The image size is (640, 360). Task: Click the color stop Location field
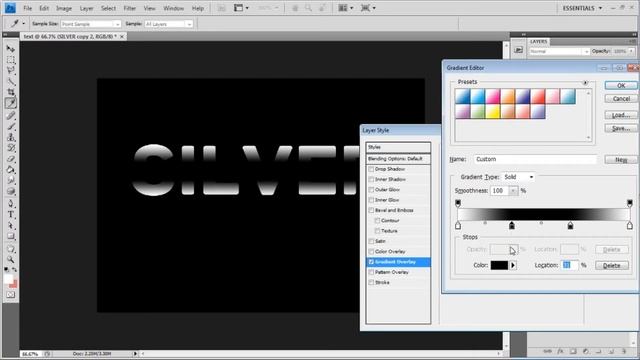570,265
